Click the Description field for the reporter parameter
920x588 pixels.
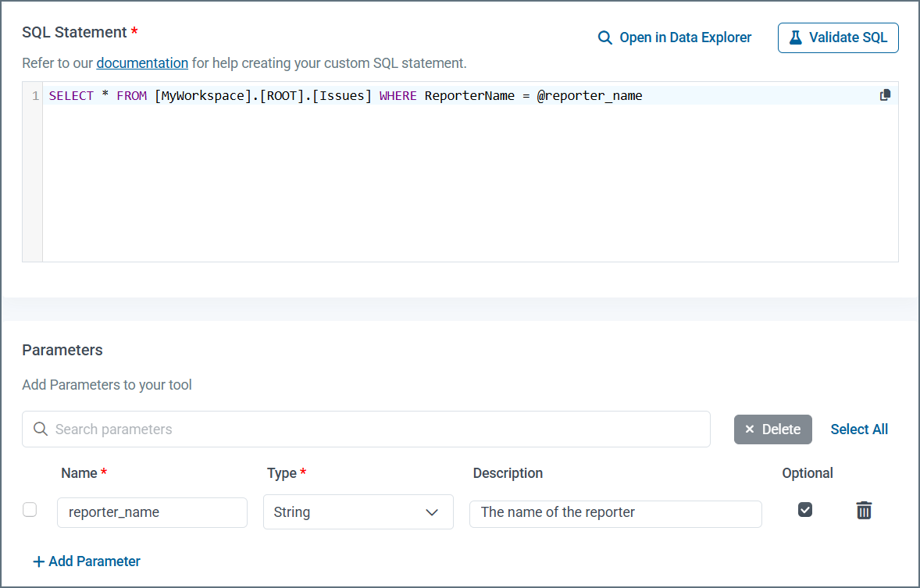coord(615,514)
